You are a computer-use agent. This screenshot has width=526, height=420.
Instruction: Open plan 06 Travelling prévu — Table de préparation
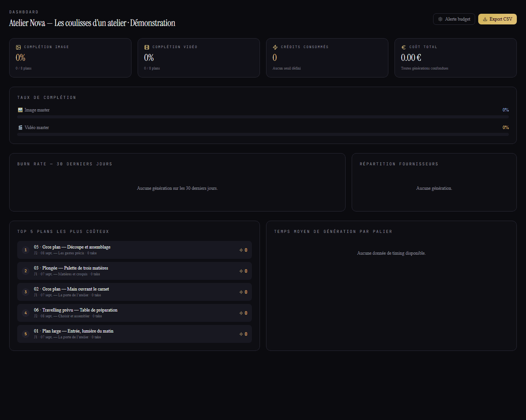[x=135, y=313]
